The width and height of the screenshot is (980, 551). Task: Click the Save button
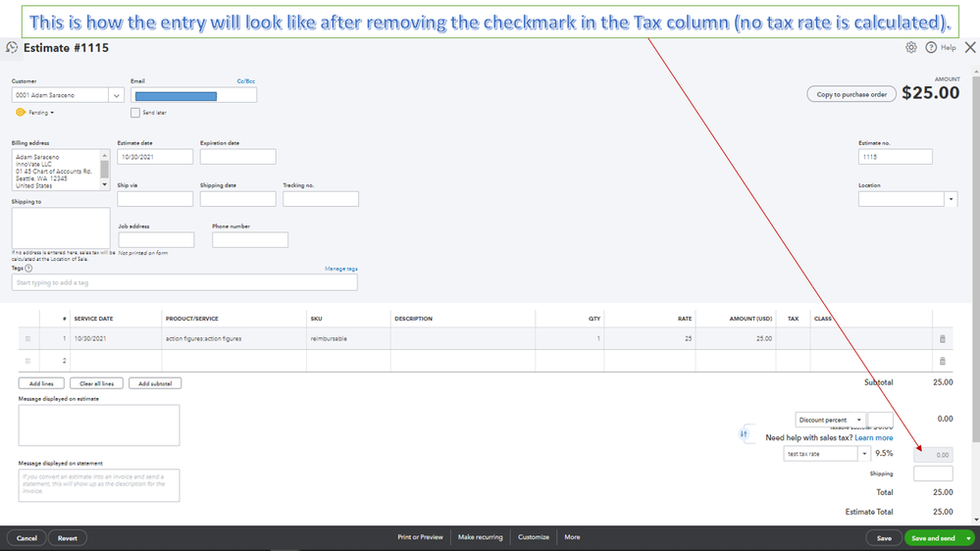(x=884, y=538)
